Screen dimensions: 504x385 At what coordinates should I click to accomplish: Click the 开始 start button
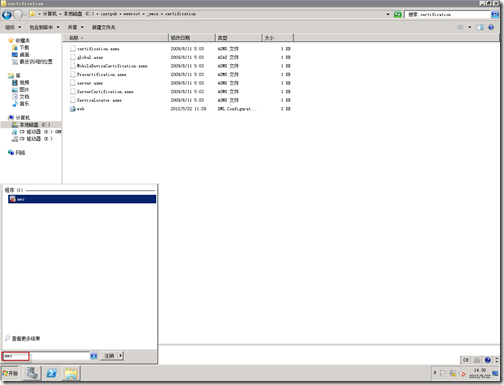(x=10, y=373)
